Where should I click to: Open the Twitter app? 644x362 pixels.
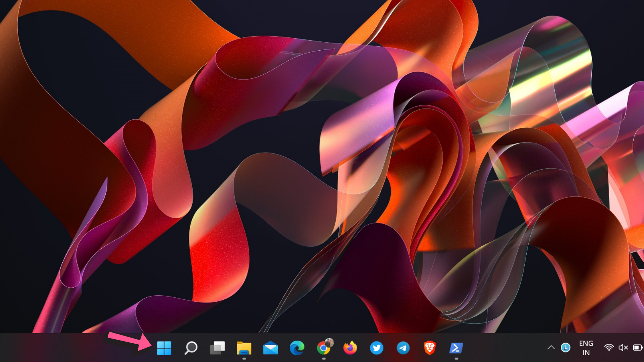377,348
